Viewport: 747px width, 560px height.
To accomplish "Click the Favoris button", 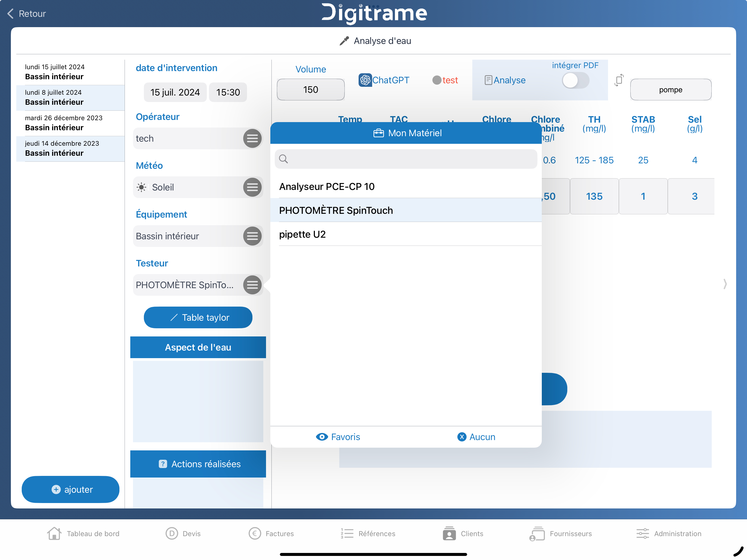I will (x=338, y=437).
